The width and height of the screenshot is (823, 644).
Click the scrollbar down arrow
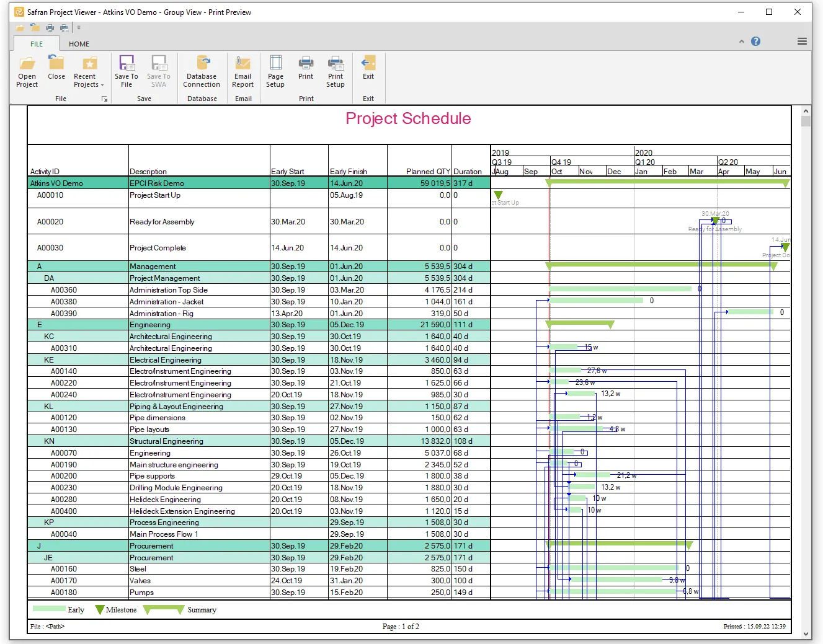(x=806, y=634)
